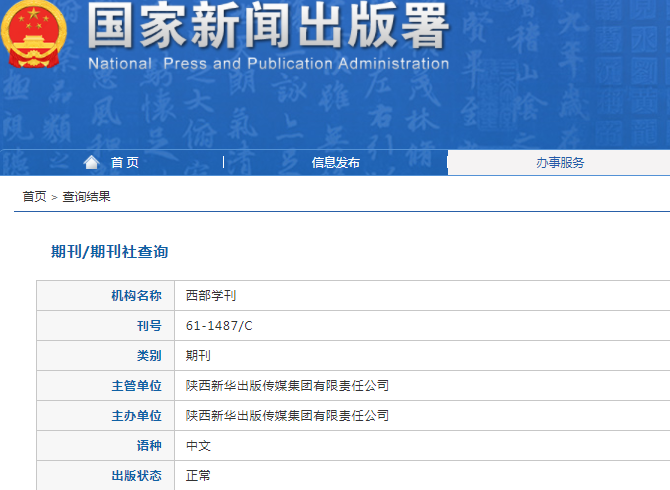Viewport: 670px width, 490px height.
Task: Click the 61-1487/C serial number value
Action: (x=219, y=326)
